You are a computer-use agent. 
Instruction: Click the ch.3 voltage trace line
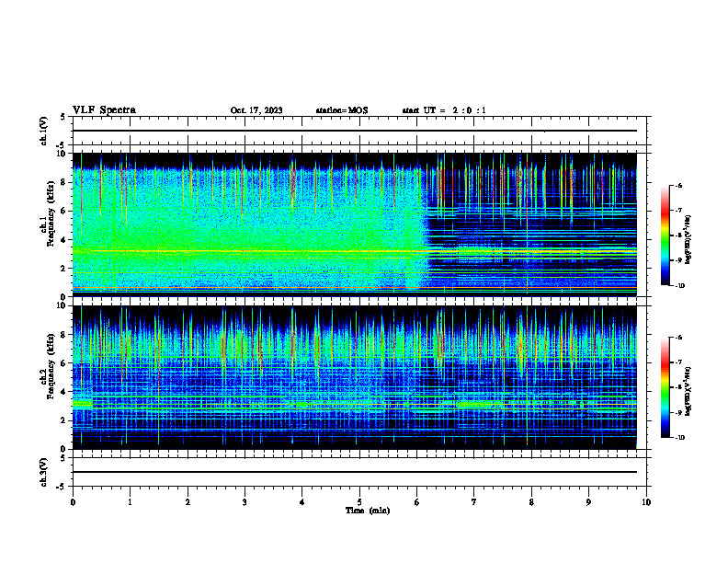pyautogui.click(x=355, y=472)
